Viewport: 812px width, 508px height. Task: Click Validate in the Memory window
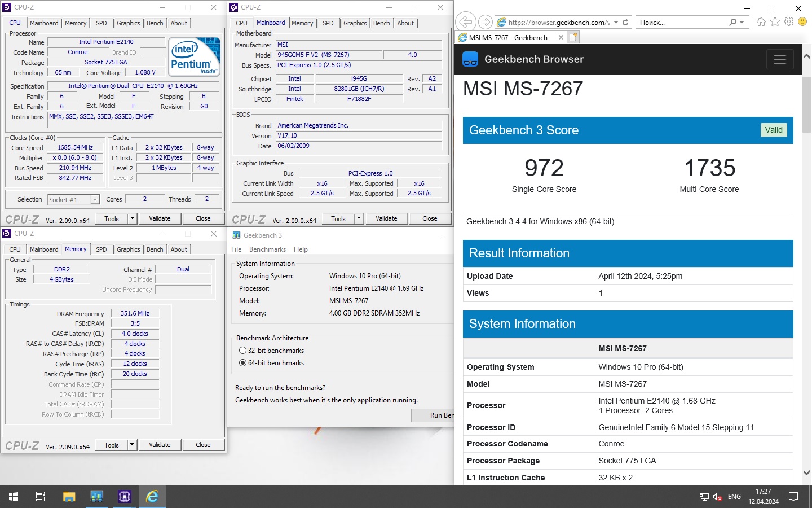[160, 445]
